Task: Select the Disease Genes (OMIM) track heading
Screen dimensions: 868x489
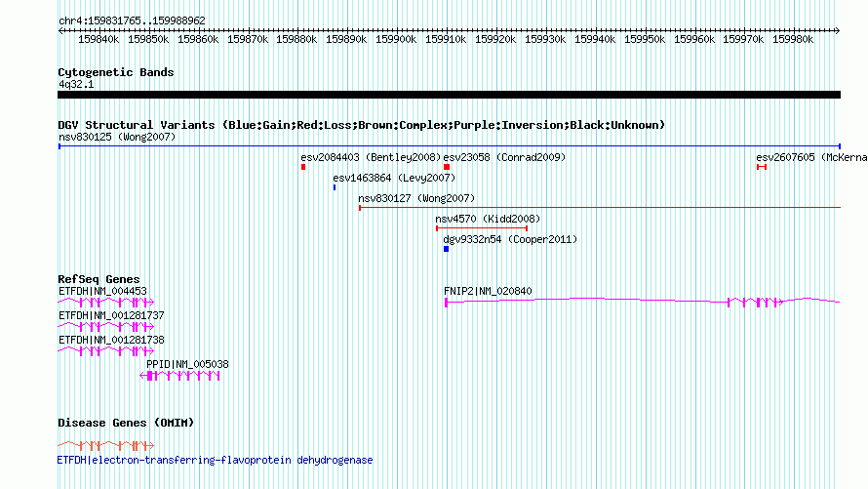Action: (x=126, y=423)
